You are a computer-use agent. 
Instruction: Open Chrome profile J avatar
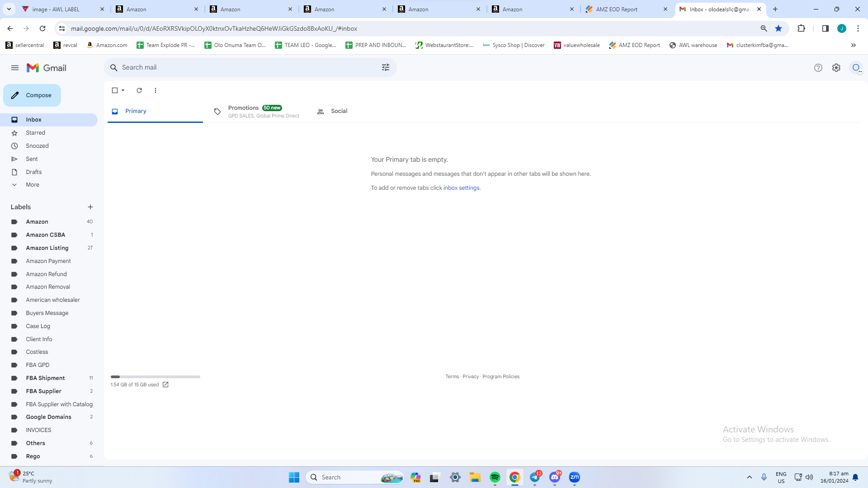842,28
